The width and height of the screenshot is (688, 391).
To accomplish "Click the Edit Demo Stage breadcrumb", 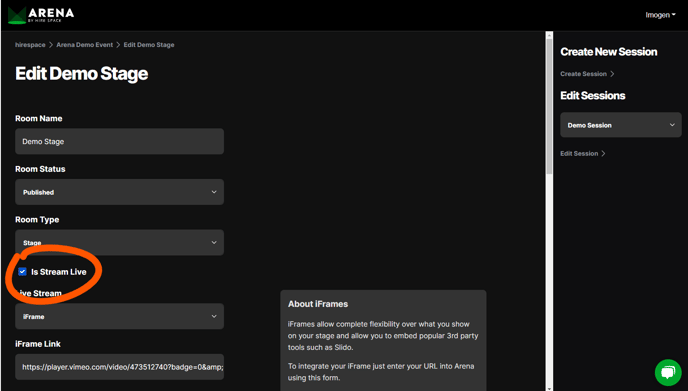I will pos(149,45).
